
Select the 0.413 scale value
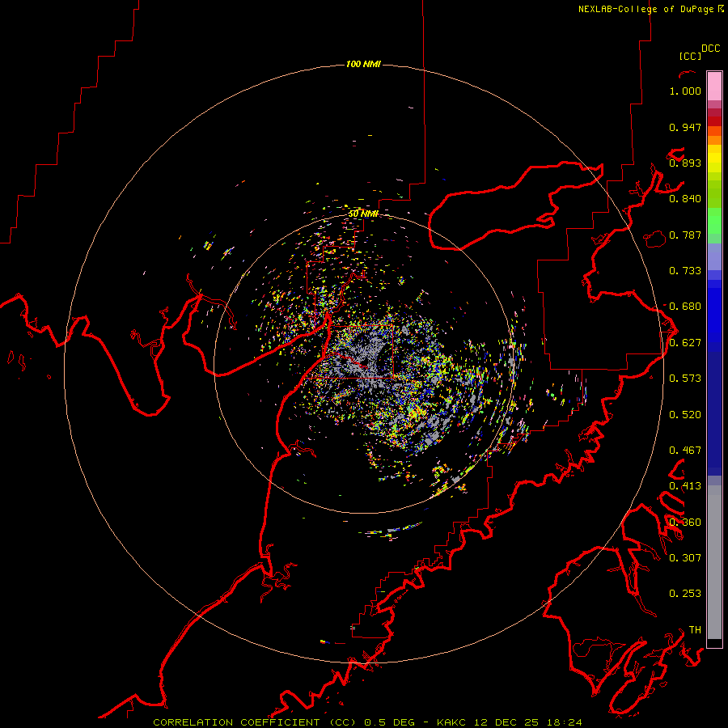click(685, 486)
